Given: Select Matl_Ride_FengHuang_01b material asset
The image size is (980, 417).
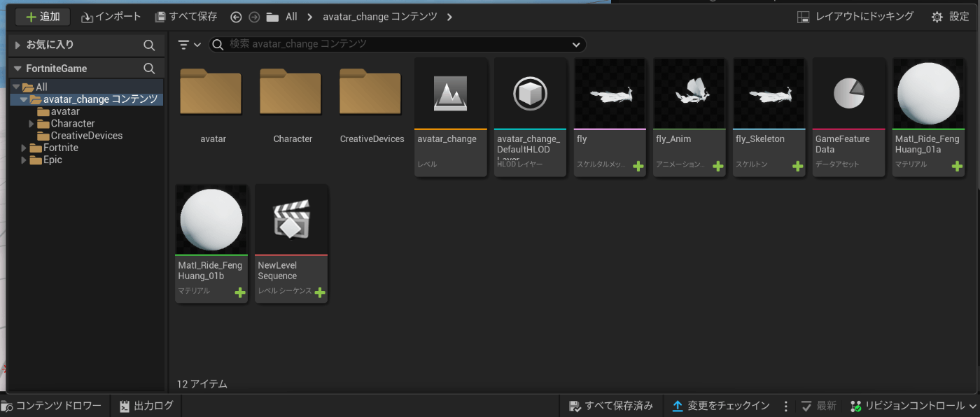Looking at the screenshot, I should (211, 243).
